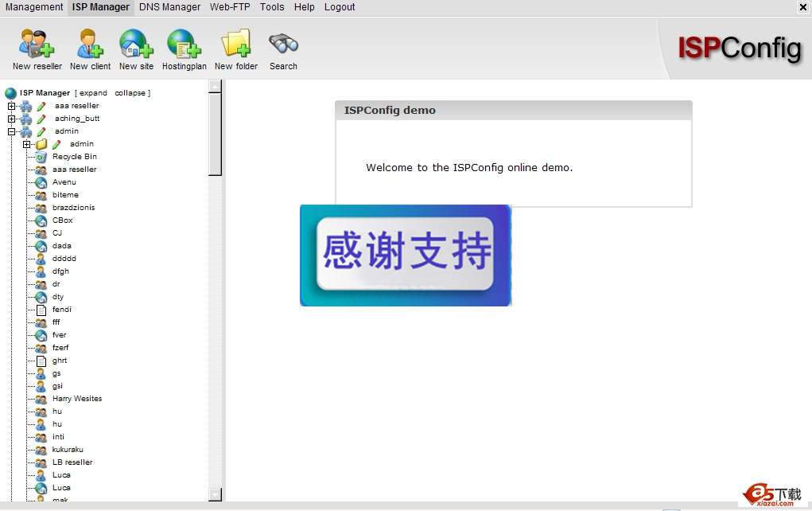Select the gs tree entry
This screenshot has height=511, width=812.
pos(56,373)
